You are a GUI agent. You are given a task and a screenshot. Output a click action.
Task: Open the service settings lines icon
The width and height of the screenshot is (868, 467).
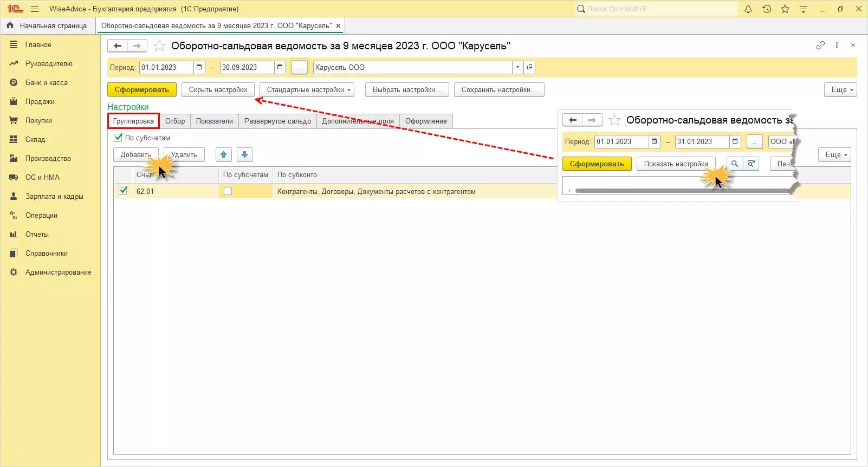804,9
